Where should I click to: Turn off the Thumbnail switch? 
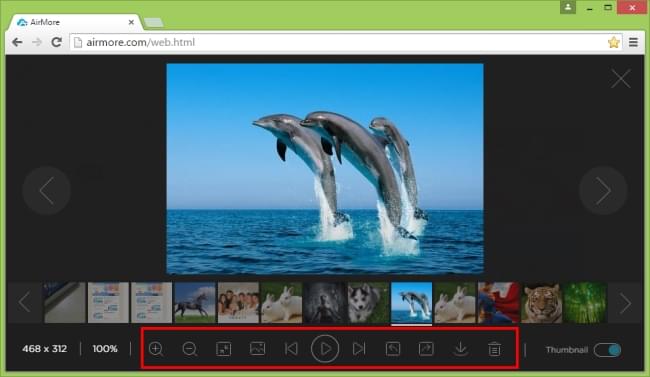tap(607, 350)
